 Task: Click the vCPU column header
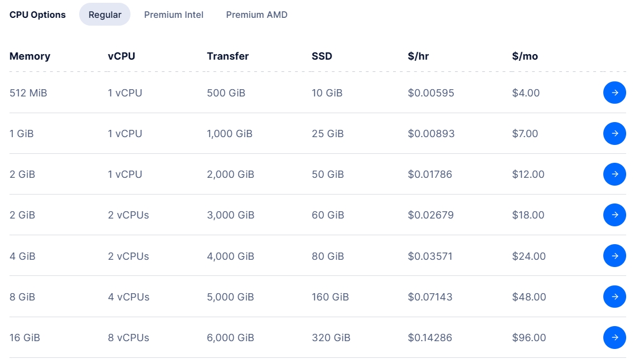(x=122, y=56)
